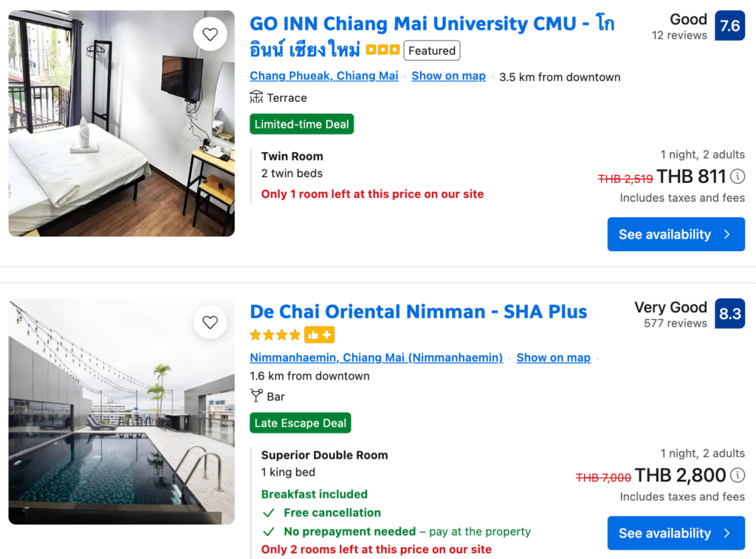Image resolution: width=756 pixels, height=559 pixels.
Task: Toggle heart on De Chai Oriental Nimman
Action: click(x=210, y=322)
